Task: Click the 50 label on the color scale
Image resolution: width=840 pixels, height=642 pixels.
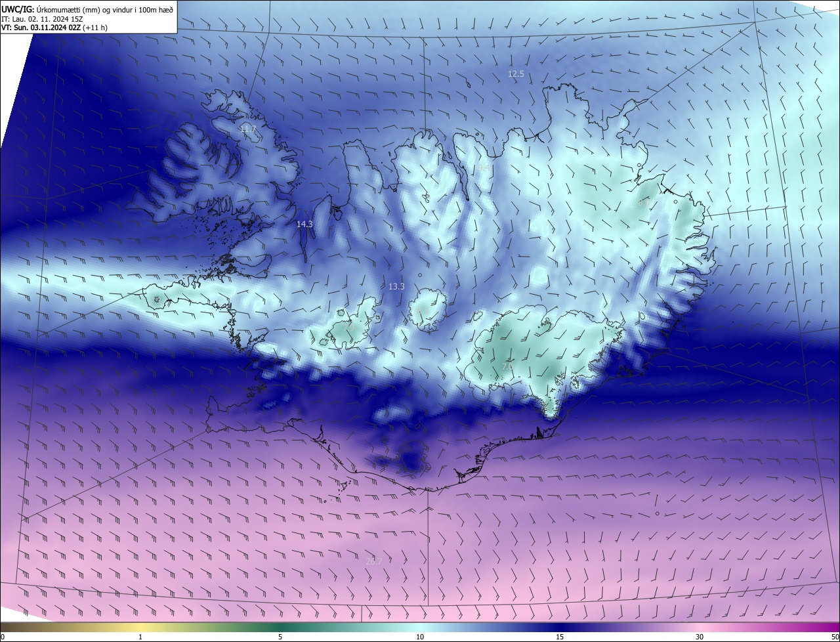Action: [835, 637]
